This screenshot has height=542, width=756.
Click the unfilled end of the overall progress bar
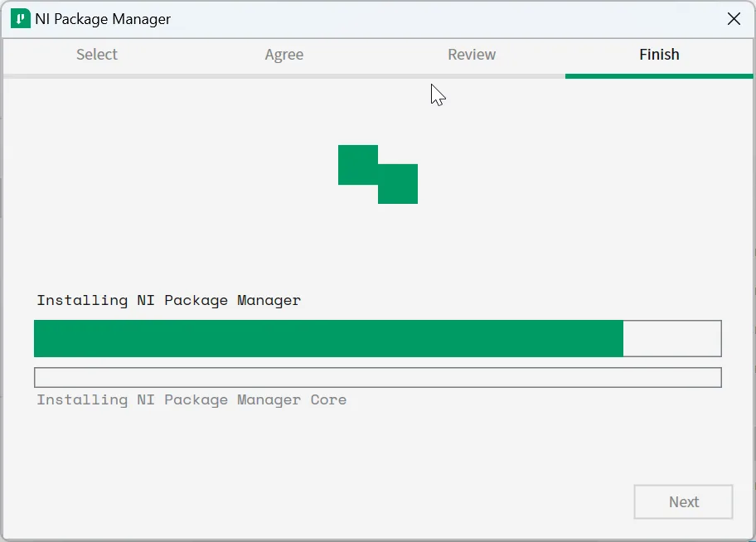coord(671,338)
